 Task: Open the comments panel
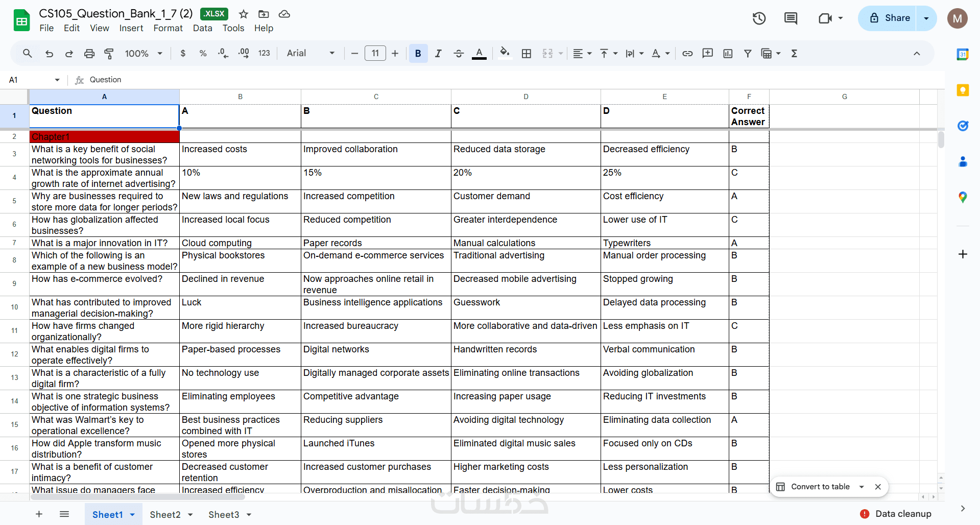click(791, 18)
